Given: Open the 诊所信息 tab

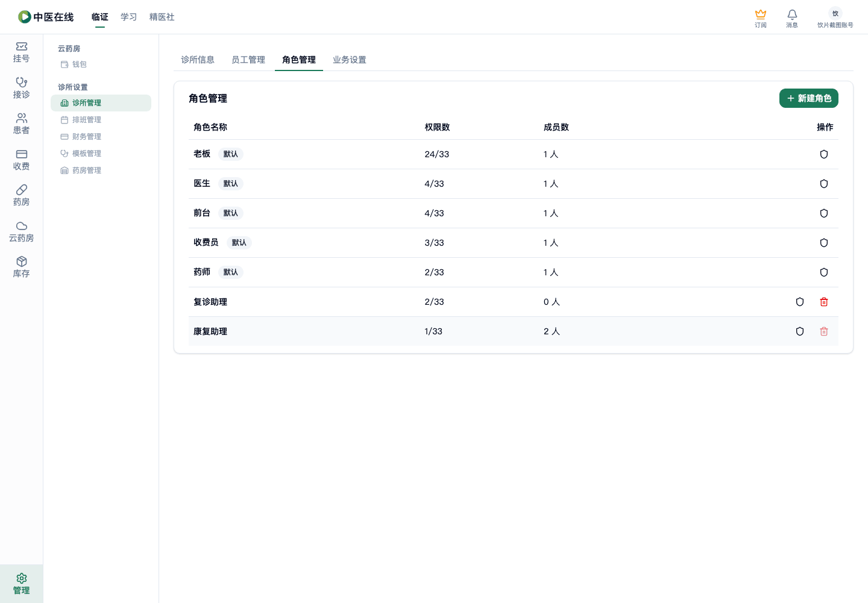Looking at the screenshot, I should [198, 60].
